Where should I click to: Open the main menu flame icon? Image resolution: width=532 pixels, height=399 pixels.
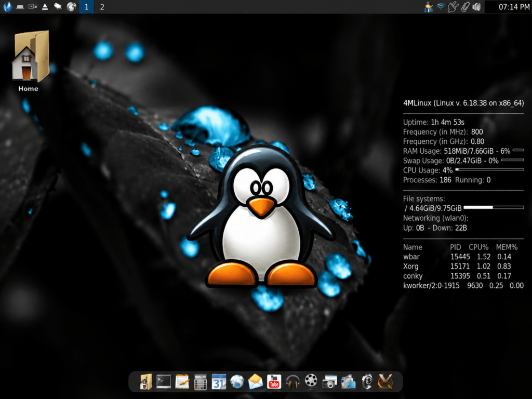(7, 7)
